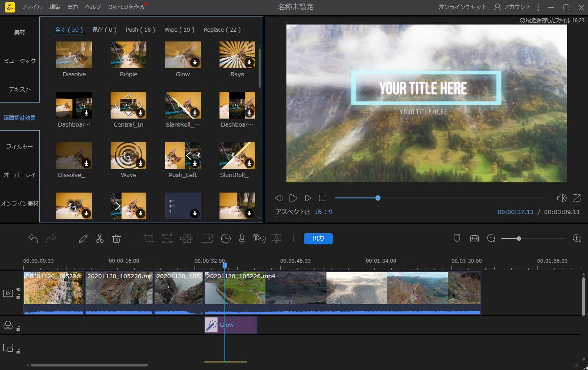Screen dimensions: 588x370
Task: Add a timeline marker with the marker icon
Action: click(x=457, y=238)
